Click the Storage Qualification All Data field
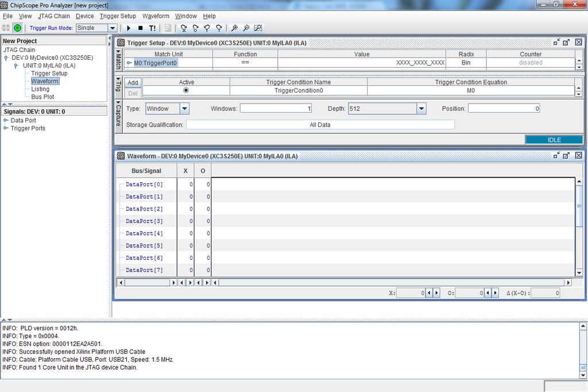 pos(320,125)
